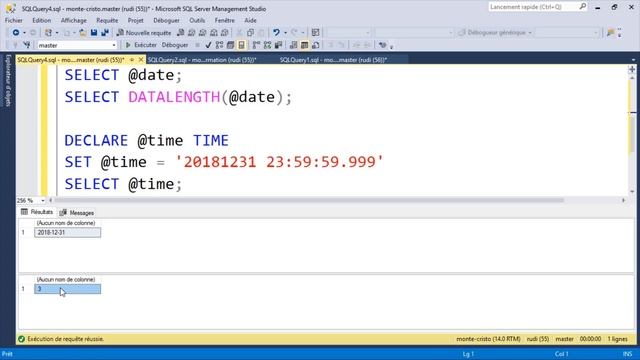Click the properties window icon on the top toolbar row
This screenshot has width=640, height=360.
click(x=315, y=32)
